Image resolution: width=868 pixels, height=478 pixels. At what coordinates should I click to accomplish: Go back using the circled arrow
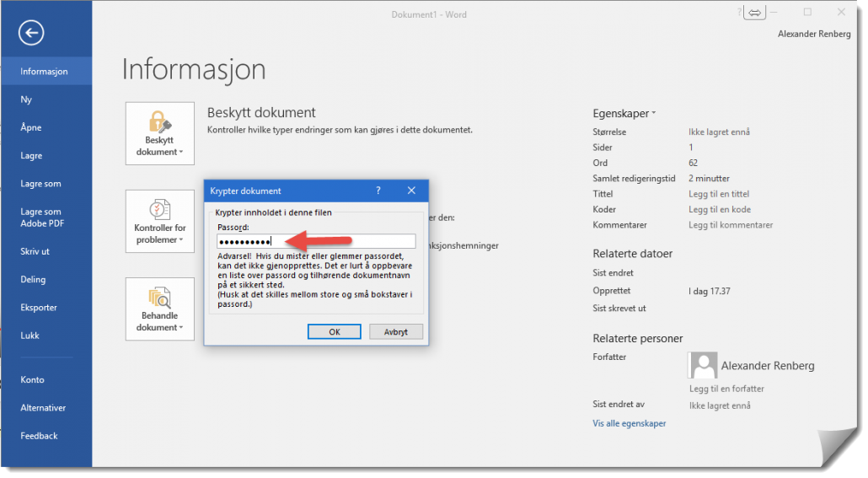point(31,33)
